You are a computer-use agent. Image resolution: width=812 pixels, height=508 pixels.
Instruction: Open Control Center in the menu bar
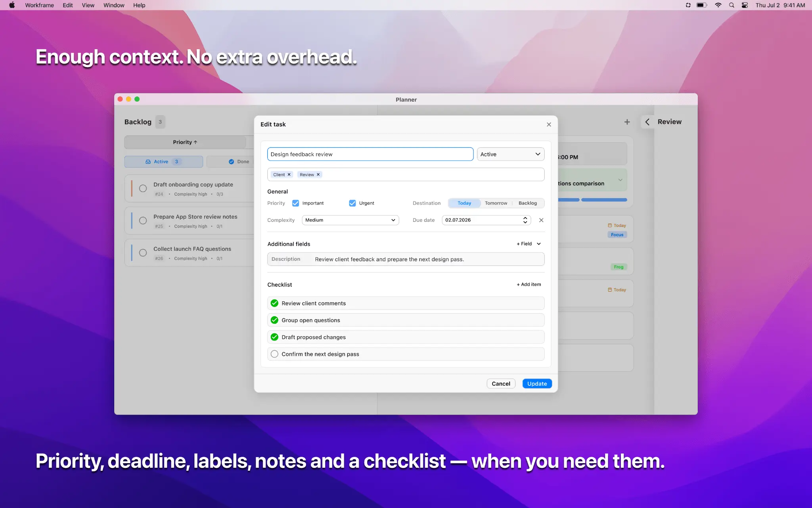745,5
